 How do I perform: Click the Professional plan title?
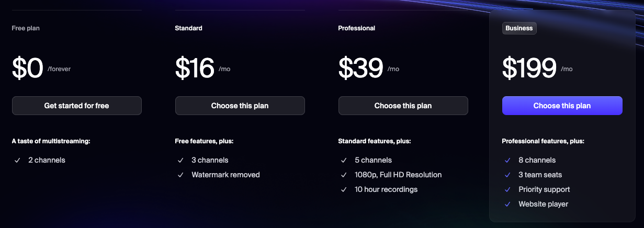[356, 28]
